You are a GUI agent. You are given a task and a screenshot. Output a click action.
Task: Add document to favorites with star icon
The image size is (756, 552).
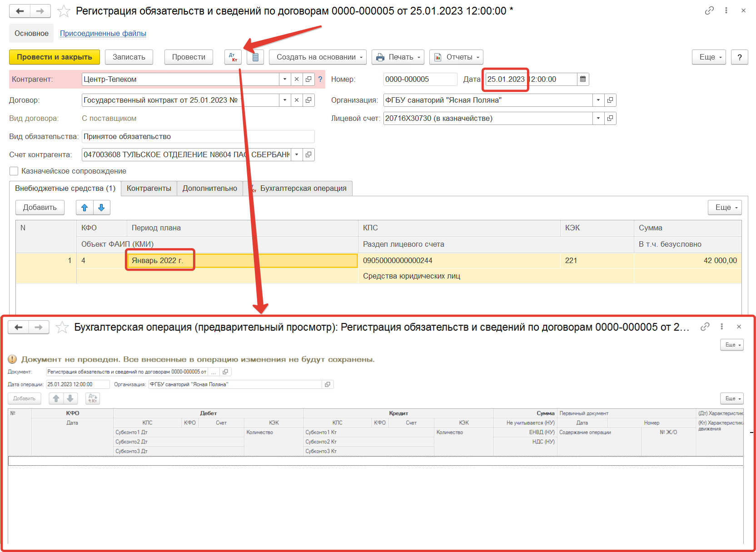[x=64, y=11]
